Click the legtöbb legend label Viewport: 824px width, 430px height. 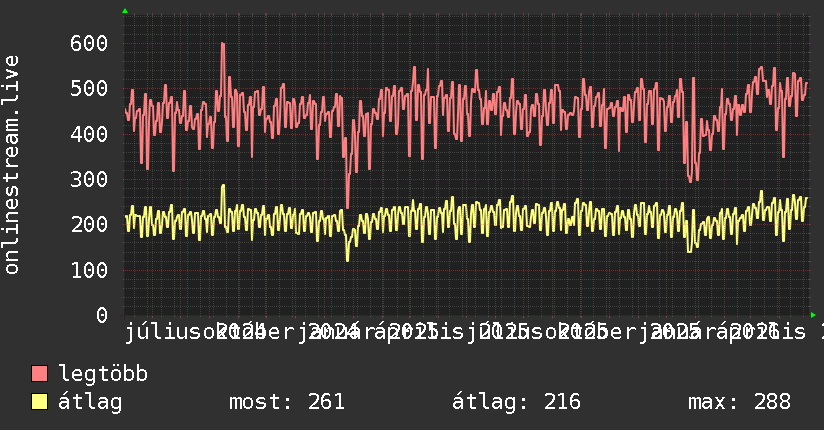pyautogui.click(x=103, y=374)
